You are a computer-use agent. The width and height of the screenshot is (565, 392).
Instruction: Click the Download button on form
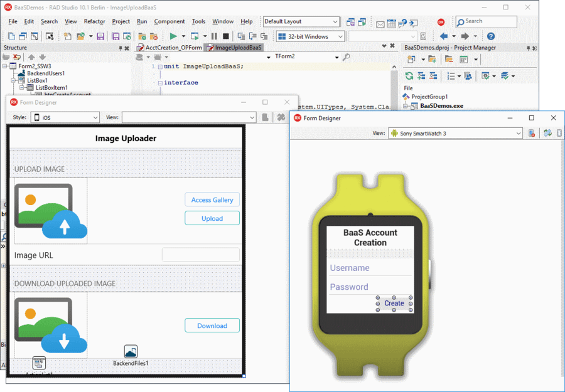coord(212,326)
